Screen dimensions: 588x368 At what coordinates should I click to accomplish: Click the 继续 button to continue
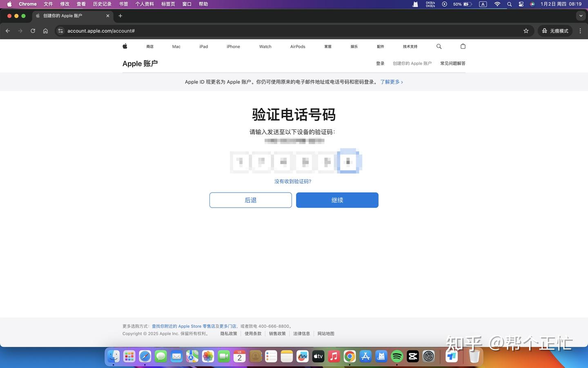pos(337,200)
